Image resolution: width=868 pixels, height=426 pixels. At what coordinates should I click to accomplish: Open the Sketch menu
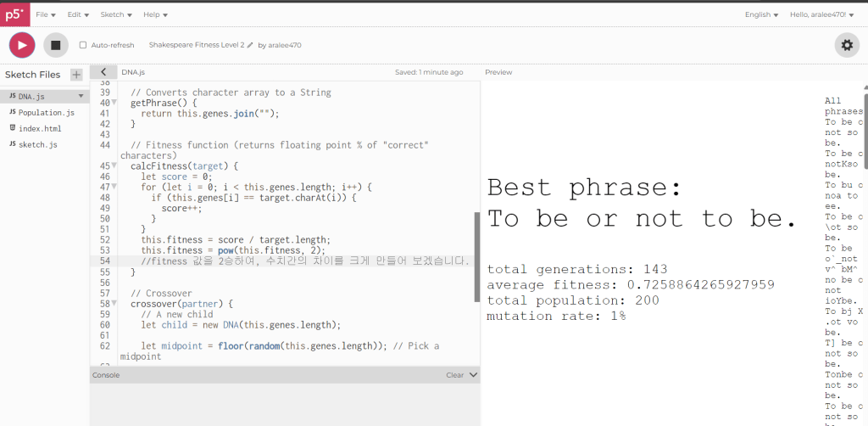click(115, 14)
